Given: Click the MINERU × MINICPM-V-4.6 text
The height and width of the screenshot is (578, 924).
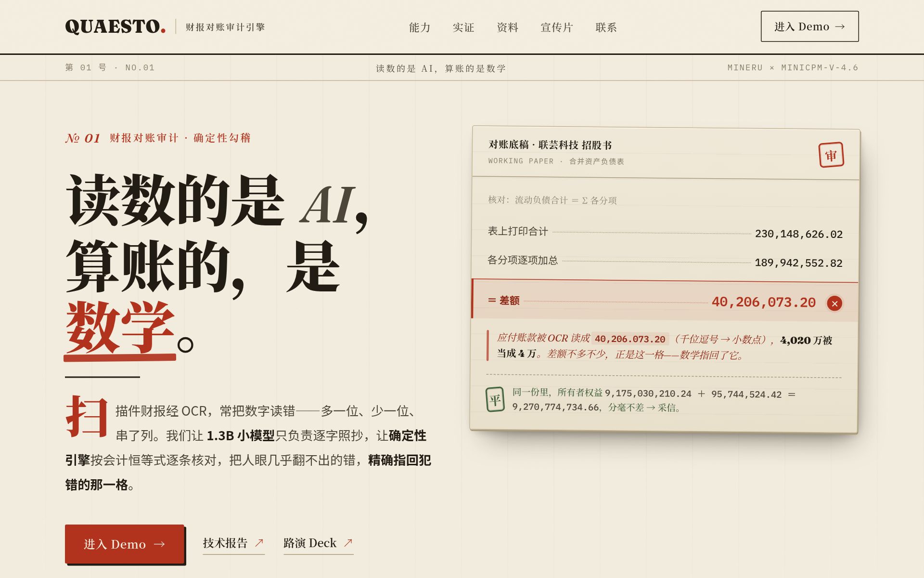Looking at the screenshot, I should coord(793,67).
